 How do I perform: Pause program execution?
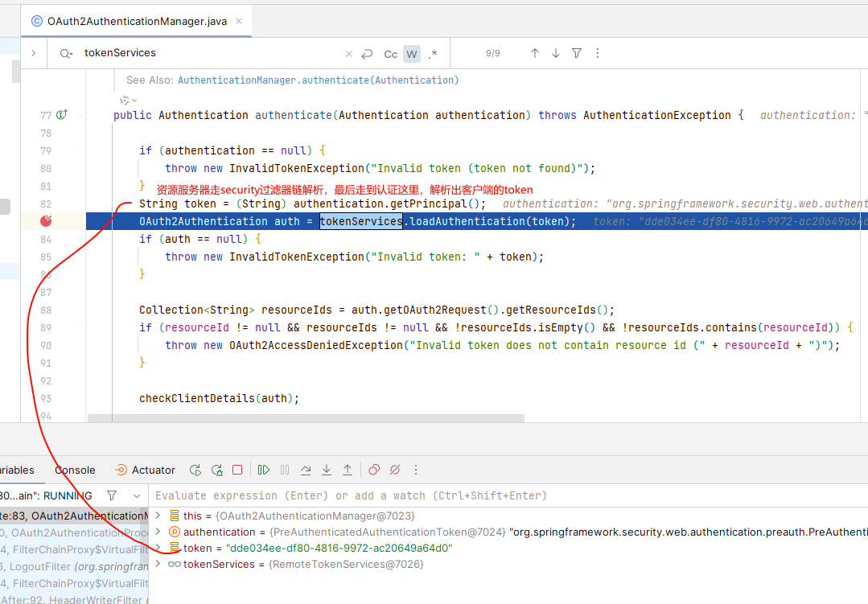coord(285,470)
